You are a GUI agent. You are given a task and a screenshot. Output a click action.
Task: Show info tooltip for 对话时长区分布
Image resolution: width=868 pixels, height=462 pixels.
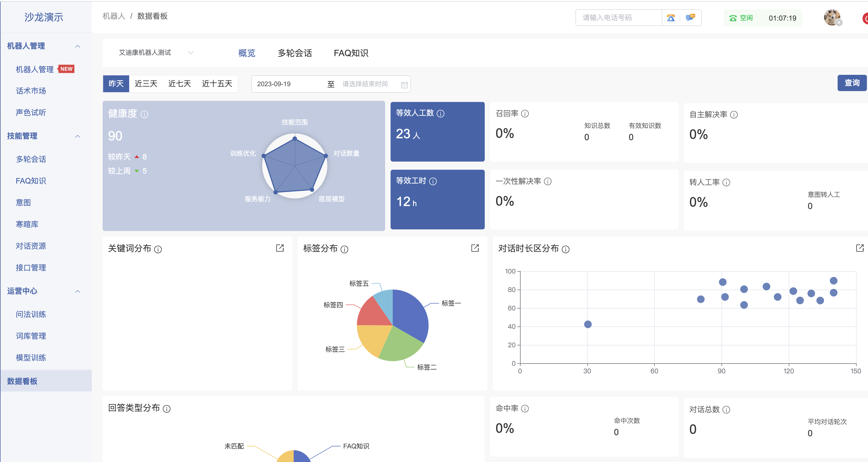click(566, 249)
